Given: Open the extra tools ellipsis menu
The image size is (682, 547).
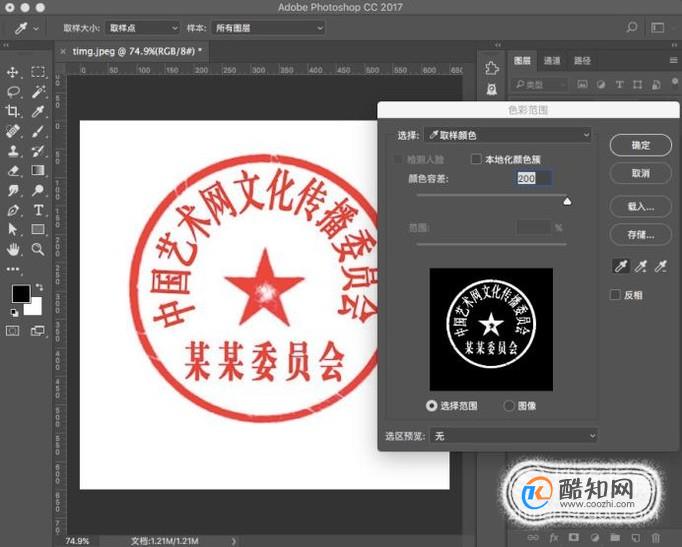Looking at the screenshot, I should point(13,269).
